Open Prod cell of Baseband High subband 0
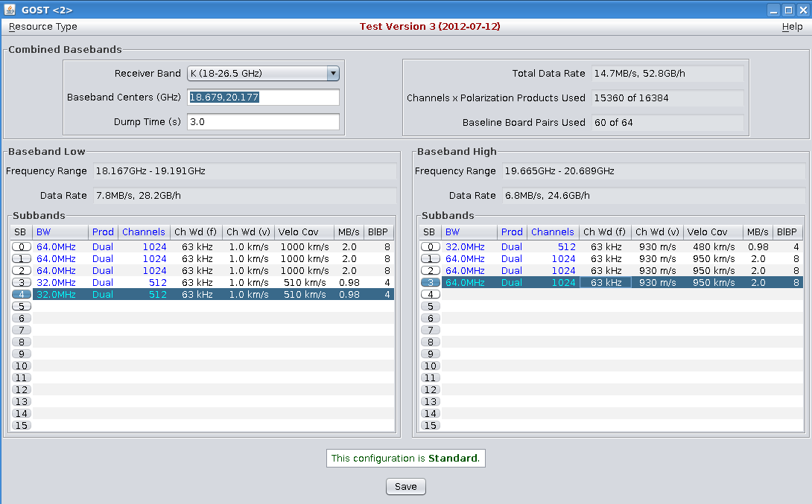812x504 pixels. (x=512, y=246)
